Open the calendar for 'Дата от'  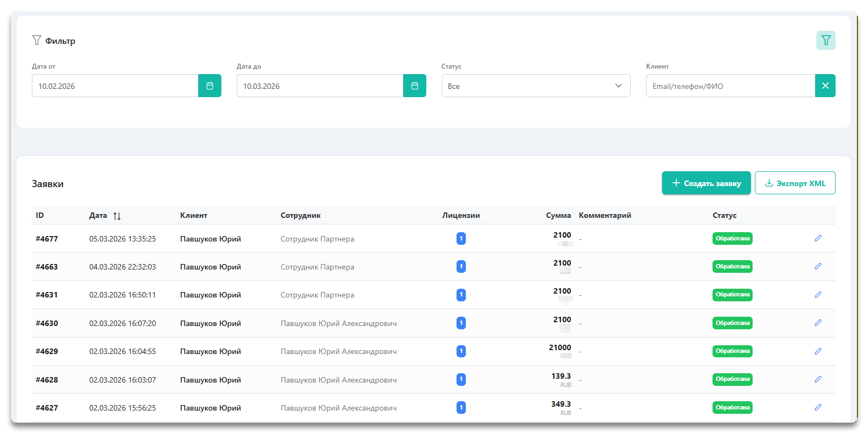pyautogui.click(x=209, y=86)
